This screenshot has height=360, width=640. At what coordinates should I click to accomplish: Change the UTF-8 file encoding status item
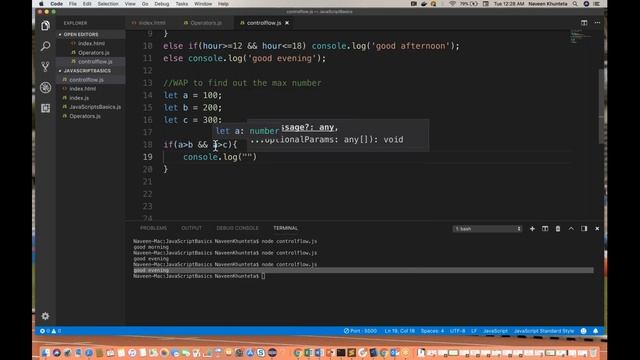click(458, 331)
